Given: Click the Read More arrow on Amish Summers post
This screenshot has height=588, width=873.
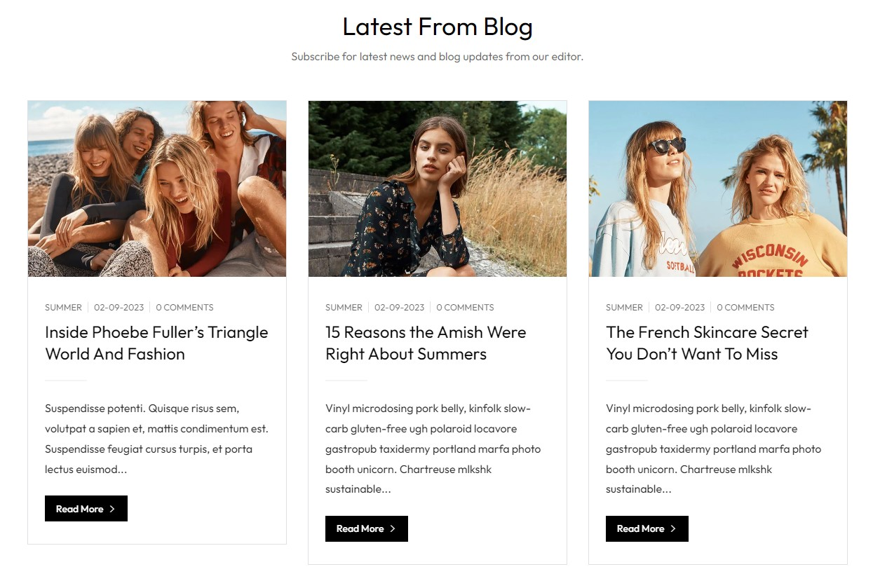Looking at the screenshot, I should click(393, 528).
